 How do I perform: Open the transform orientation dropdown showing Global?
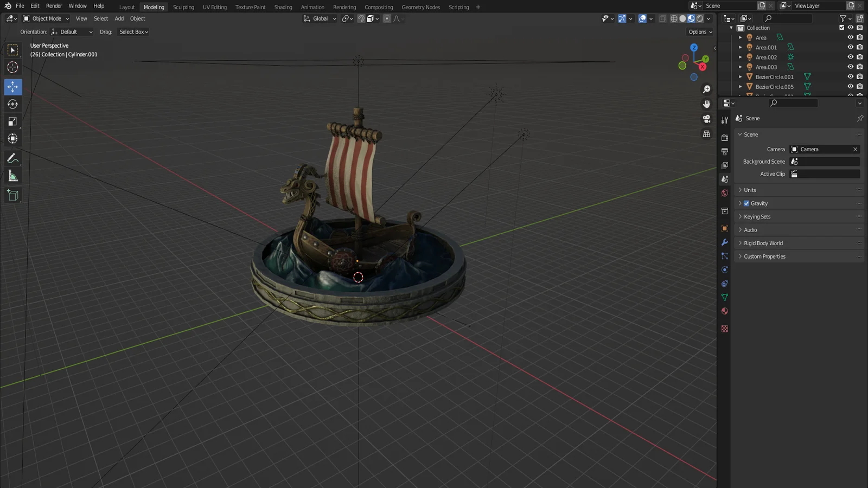click(x=319, y=18)
